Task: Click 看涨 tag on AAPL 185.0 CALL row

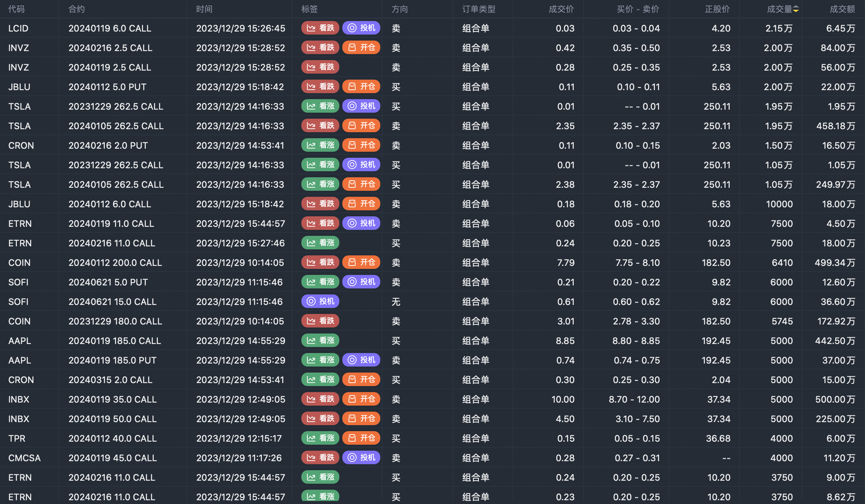Action: click(320, 341)
